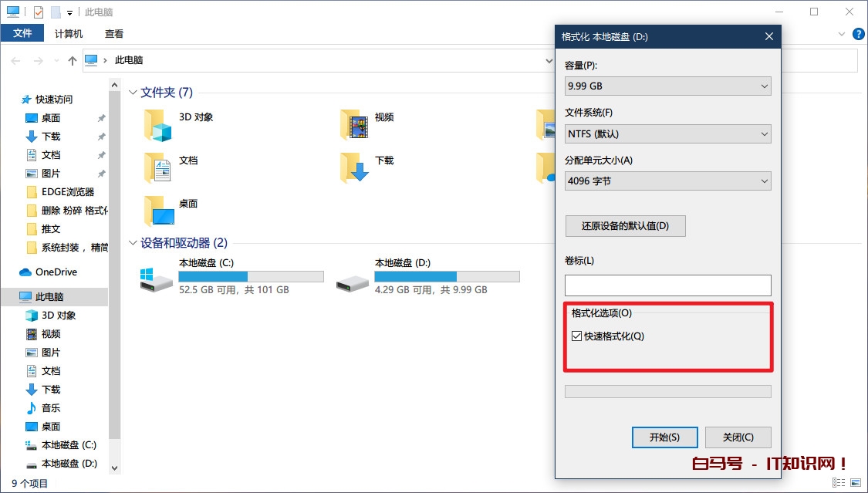This screenshot has height=493, width=868.
Task: Click the forward navigation arrow
Action: 39,61
